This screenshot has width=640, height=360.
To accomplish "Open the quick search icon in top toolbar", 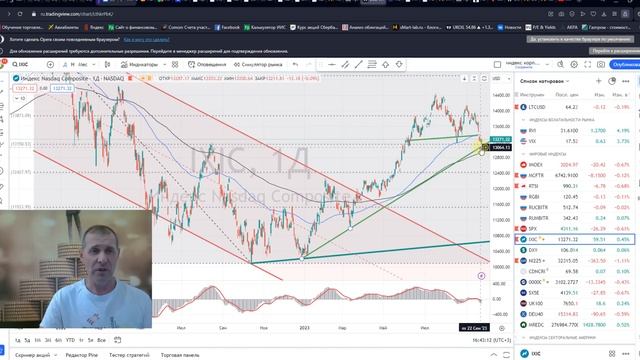I will click(x=560, y=64).
